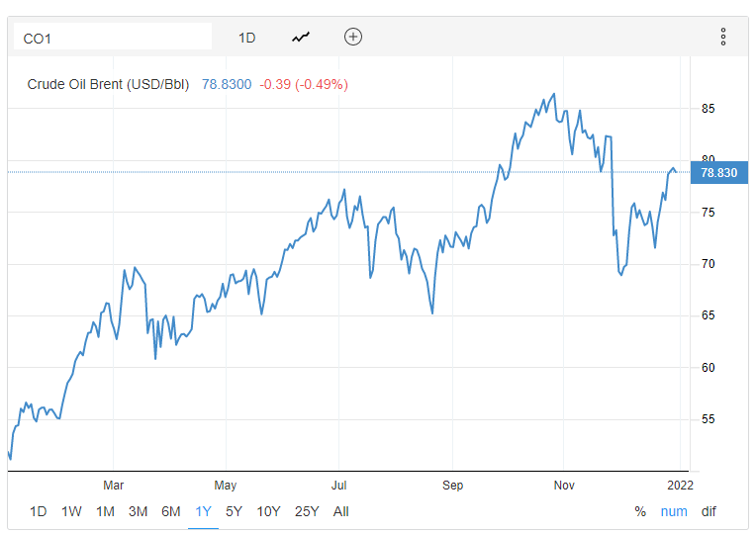Viewport: 756px width, 534px height.
Task: Click the Mar label on time axis
Action: [x=114, y=485]
